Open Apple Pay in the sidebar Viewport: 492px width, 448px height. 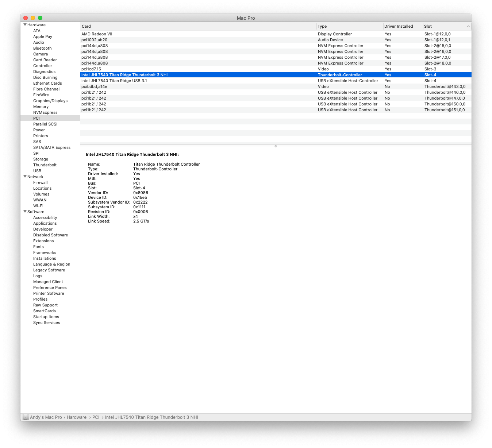point(43,36)
